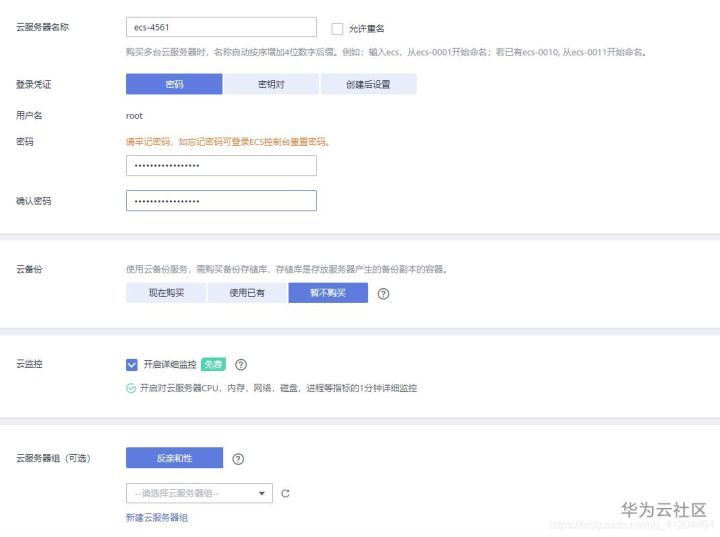Screen dimensions: 720x537
Task: Choose 创建后设置 credential option
Action: click(x=368, y=84)
